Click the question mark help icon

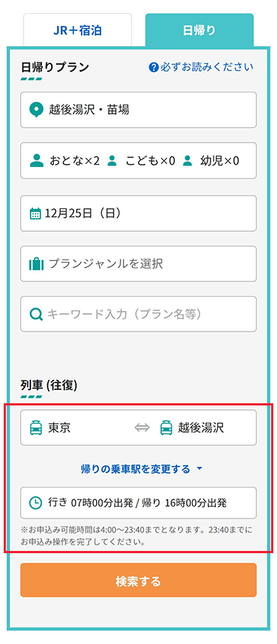click(154, 67)
